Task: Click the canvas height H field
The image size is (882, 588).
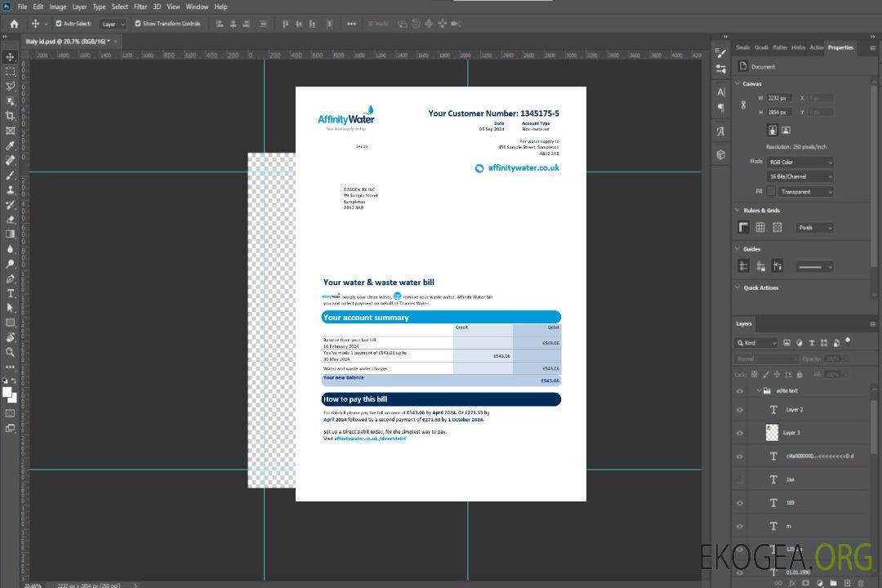Action: (780, 113)
